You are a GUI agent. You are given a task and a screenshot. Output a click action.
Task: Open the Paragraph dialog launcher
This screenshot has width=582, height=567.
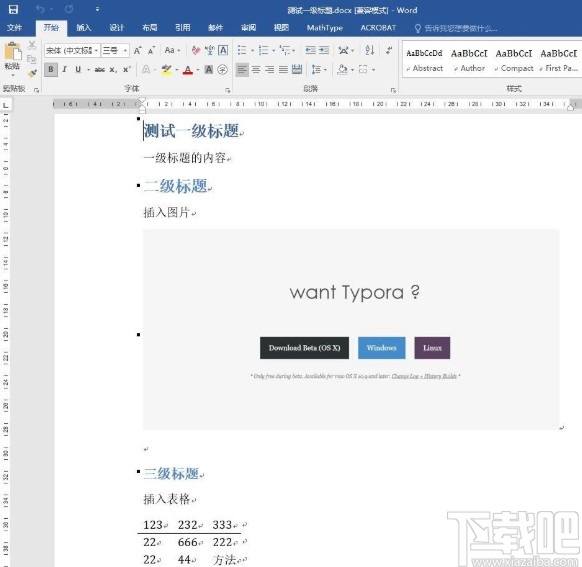tap(393, 90)
